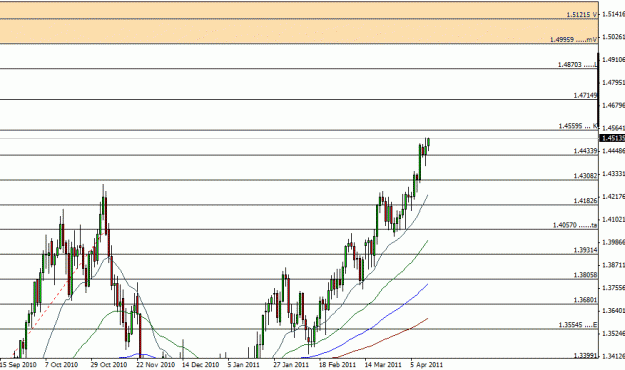Image resolution: width=625 pixels, height=370 pixels.
Task: Click the level label "1.48703 .....L"
Action: click(x=578, y=64)
